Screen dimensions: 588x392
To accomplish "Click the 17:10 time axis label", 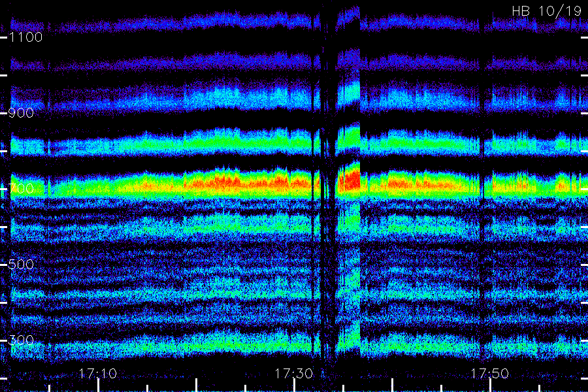I will click(98, 374).
